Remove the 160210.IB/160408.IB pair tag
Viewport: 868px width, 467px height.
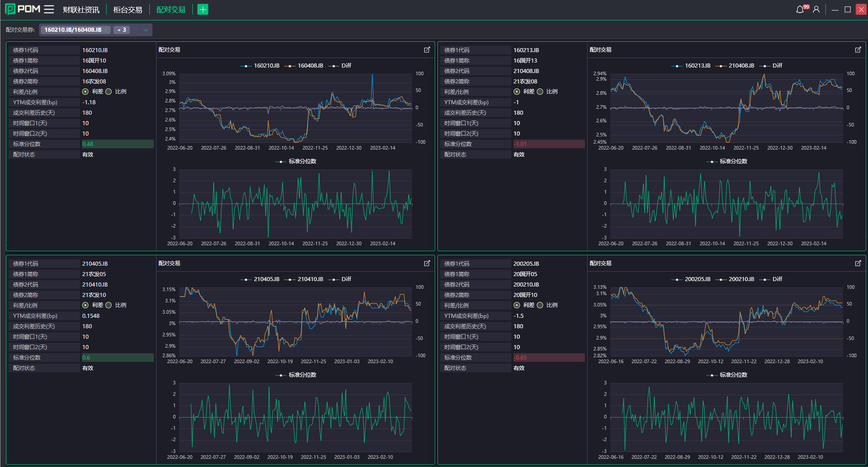(106, 30)
